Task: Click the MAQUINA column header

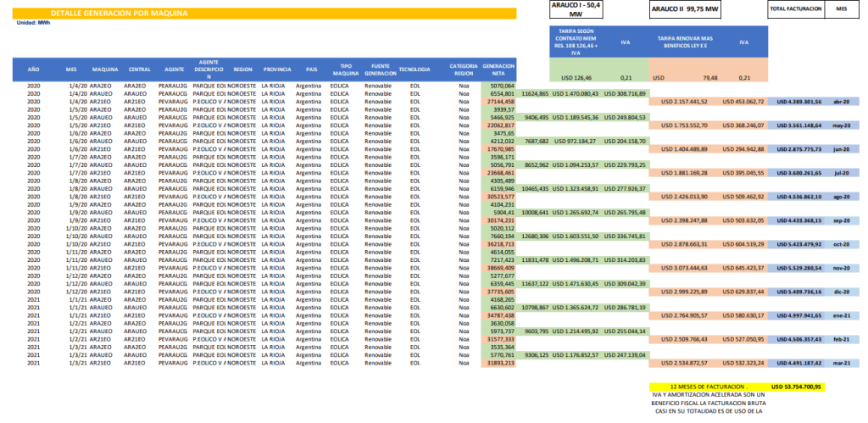Action: click(105, 70)
